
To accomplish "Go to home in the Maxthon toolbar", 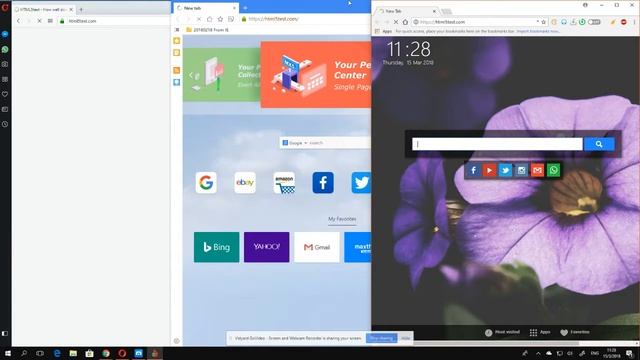I will (x=209, y=19).
